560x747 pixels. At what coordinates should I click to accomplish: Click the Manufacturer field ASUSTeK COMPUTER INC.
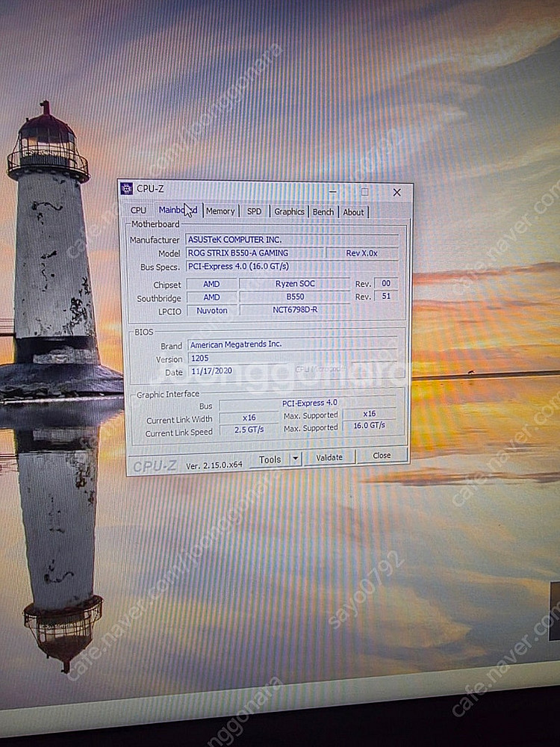(x=292, y=239)
